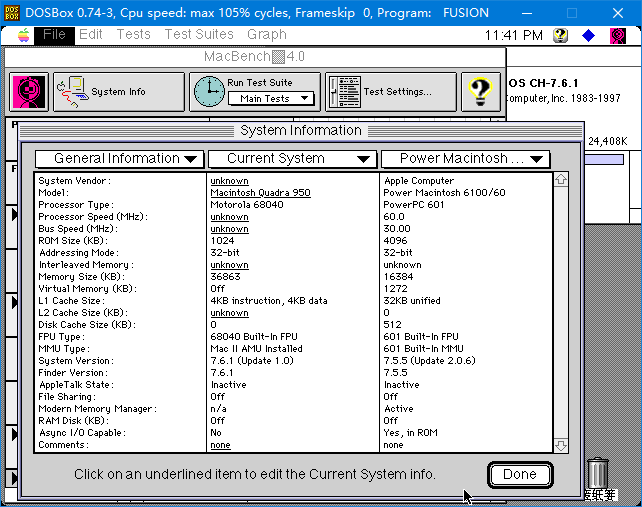Click the Done button
This screenshot has height=507, width=642.
[x=520, y=475]
